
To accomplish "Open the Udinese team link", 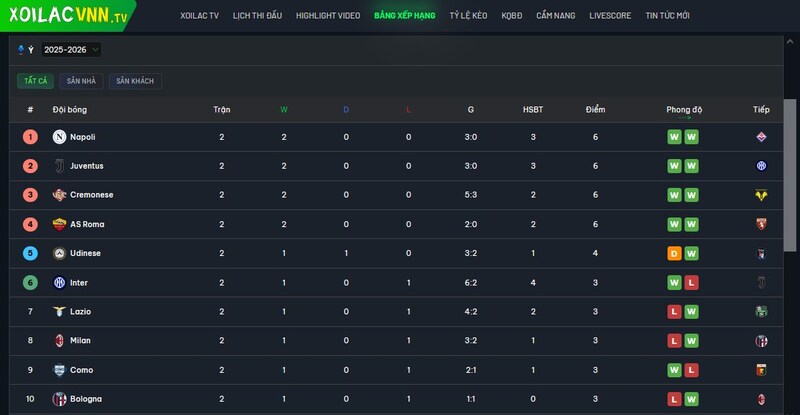I will (x=85, y=253).
